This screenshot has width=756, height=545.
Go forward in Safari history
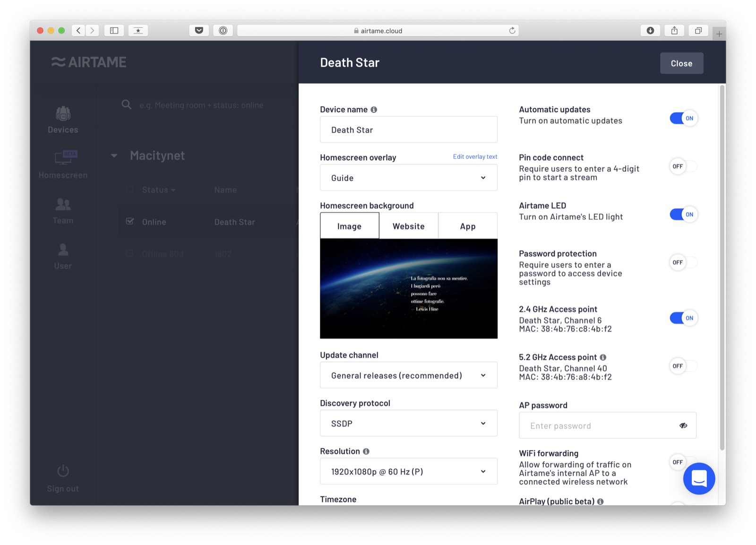click(93, 31)
